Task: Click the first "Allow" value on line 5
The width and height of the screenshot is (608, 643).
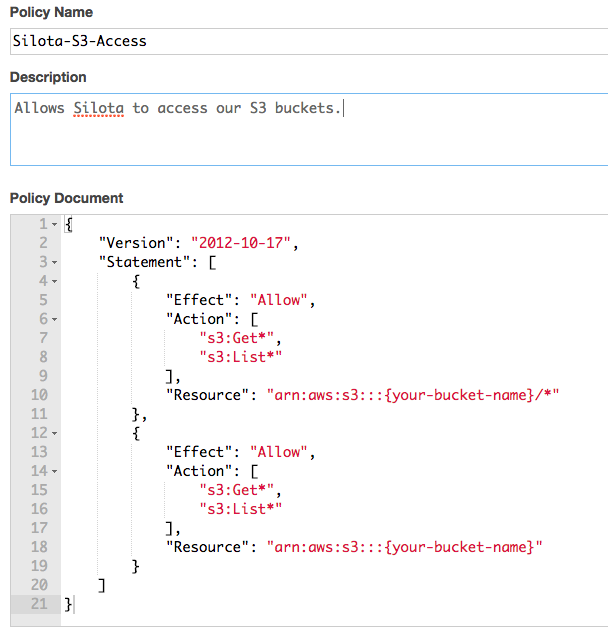Action: 279,300
